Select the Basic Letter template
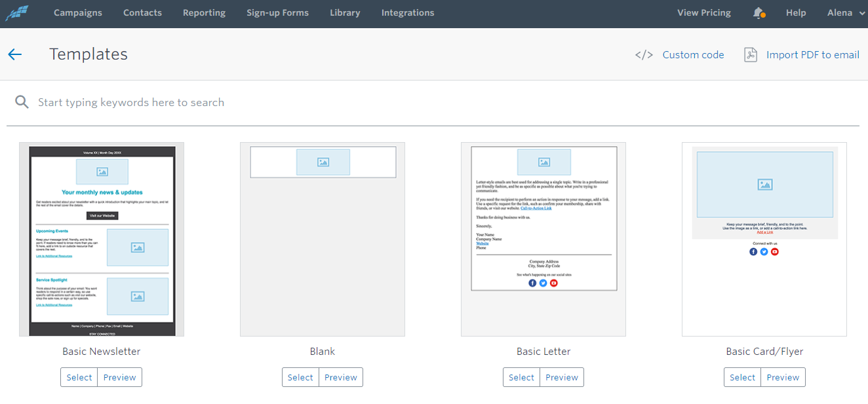 [x=521, y=377]
